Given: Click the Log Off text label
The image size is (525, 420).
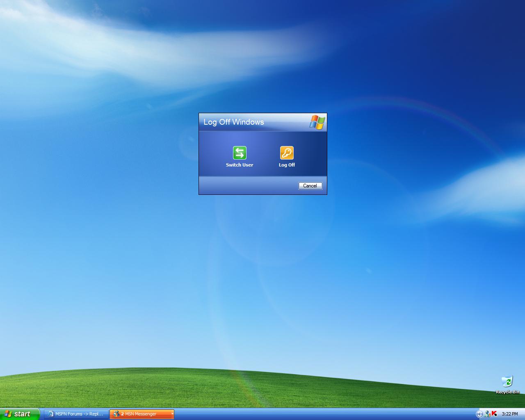Looking at the screenshot, I should [x=287, y=165].
